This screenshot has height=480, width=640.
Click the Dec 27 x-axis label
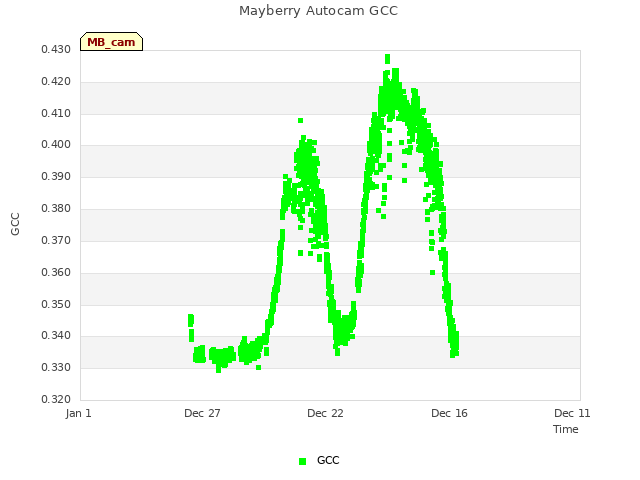tap(202, 413)
